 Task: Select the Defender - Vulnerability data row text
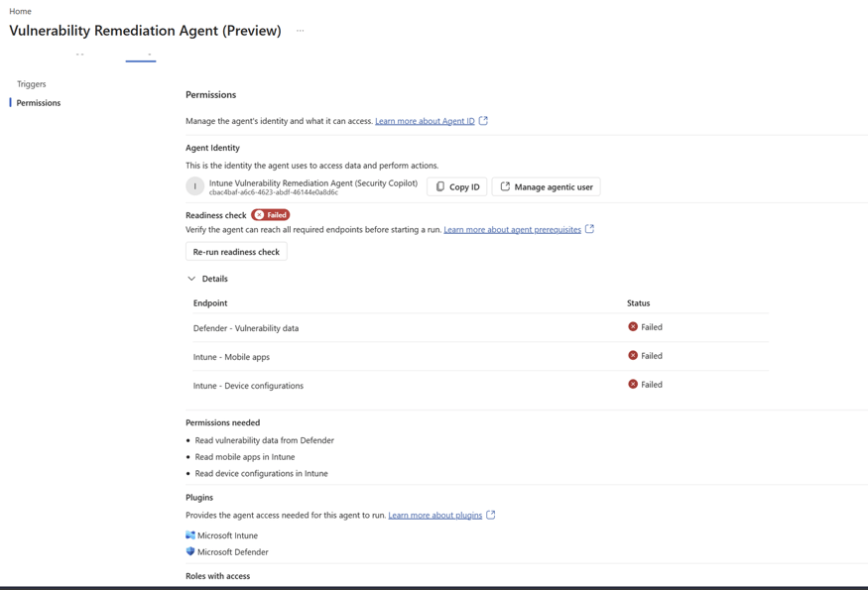pyautogui.click(x=246, y=328)
